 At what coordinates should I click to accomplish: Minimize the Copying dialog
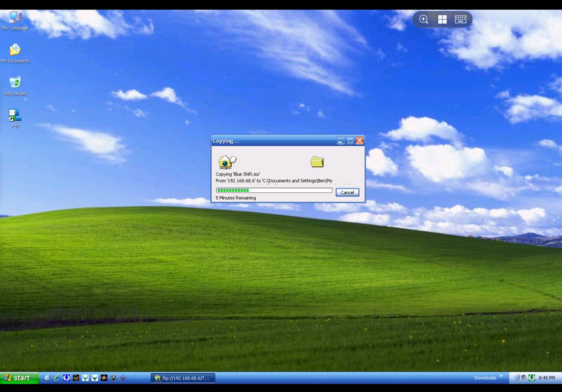pos(341,140)
